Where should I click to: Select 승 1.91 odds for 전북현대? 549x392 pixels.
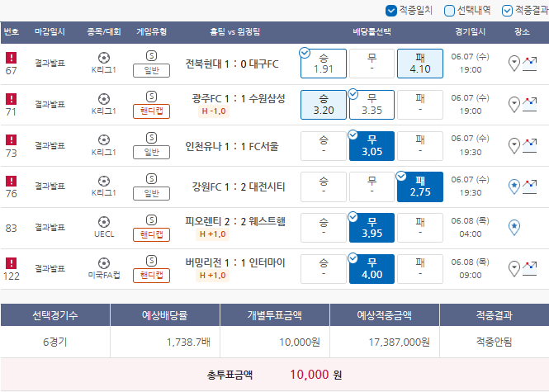click(324, 64)
